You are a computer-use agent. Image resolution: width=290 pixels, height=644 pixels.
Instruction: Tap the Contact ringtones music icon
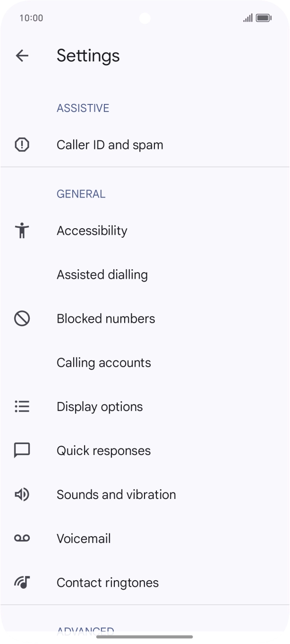tap(22, 582)
